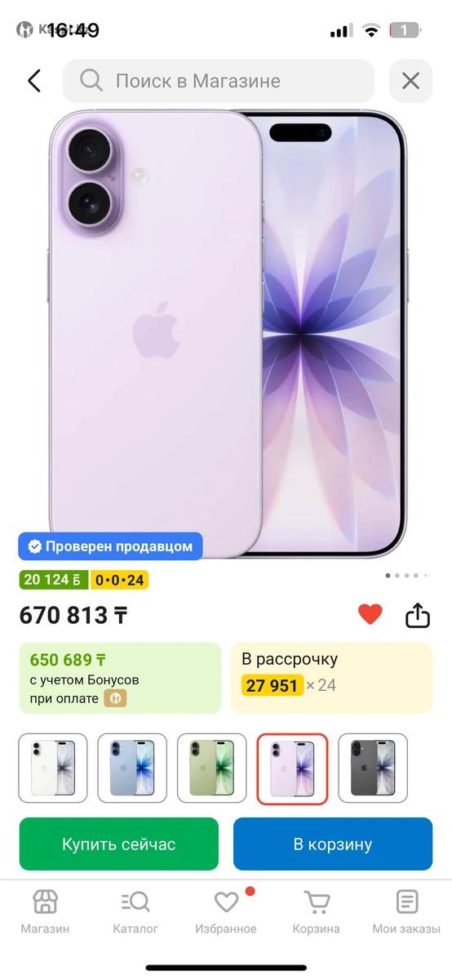Tap the share icon next to price

[x=417, y=615]
